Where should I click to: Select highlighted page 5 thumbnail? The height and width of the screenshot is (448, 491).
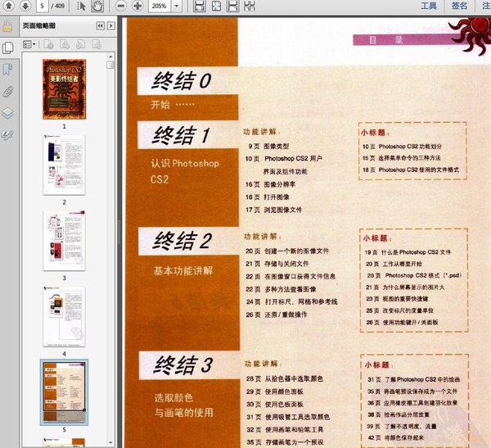[x=64, y=391]
